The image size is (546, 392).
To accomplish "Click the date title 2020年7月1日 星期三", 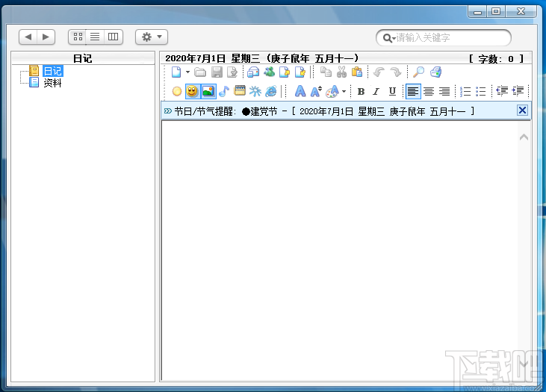I will (x=212, y=58).
